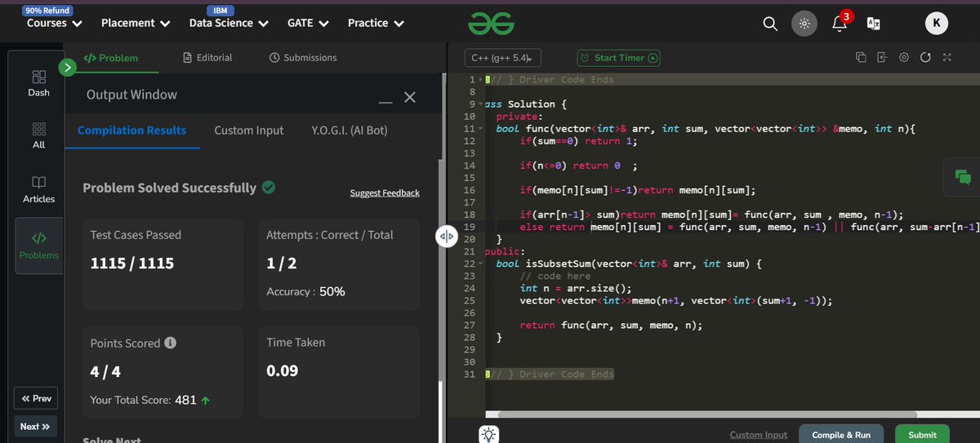
Task: Expand the Data Science dropdown menu
Action: pos(229,23)
